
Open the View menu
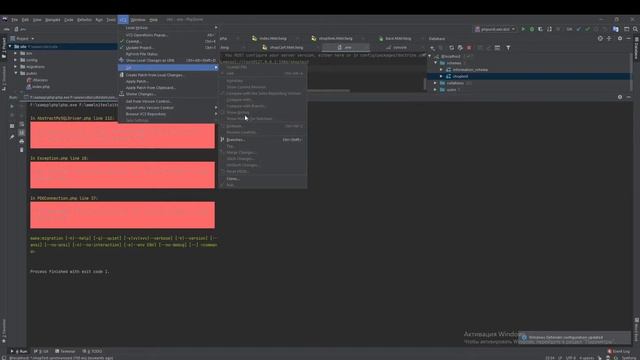pos(37,20)
